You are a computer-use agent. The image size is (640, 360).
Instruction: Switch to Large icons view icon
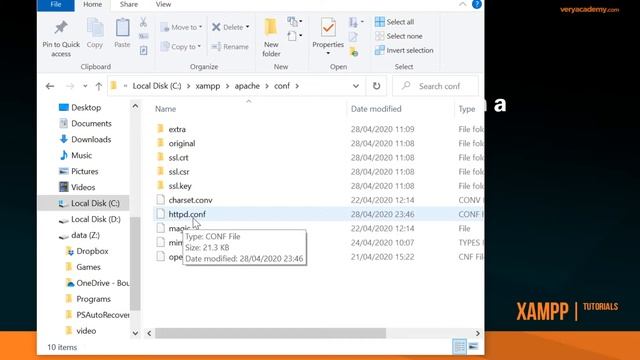tap(473, 347)
